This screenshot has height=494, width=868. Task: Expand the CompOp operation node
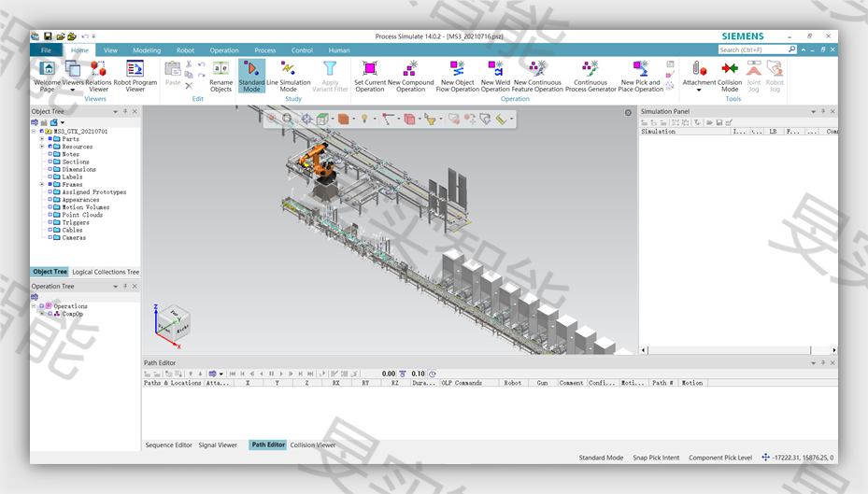[41, 314]
